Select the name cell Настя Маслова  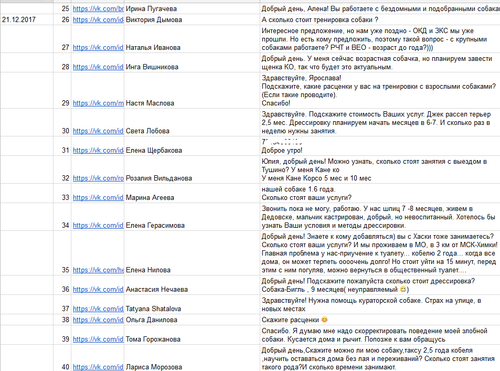pos(192,90)
